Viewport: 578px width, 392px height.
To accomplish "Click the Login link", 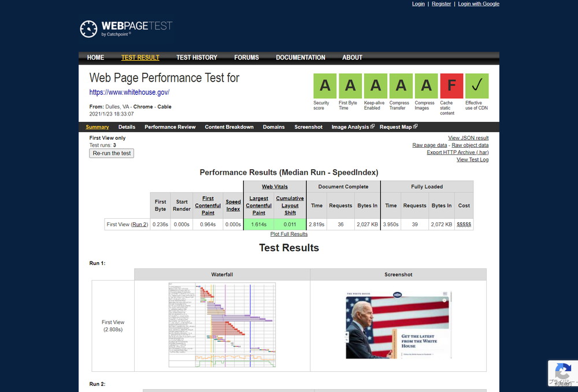I will click(x=418, y=3).
